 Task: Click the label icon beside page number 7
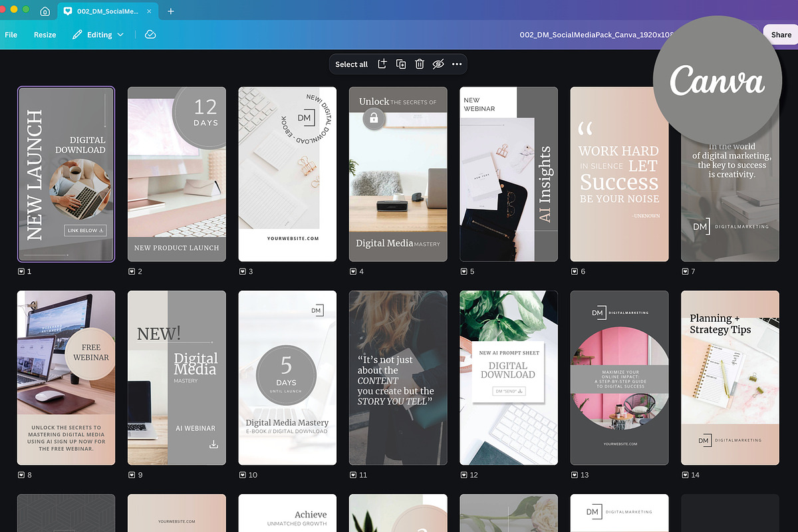686,271
